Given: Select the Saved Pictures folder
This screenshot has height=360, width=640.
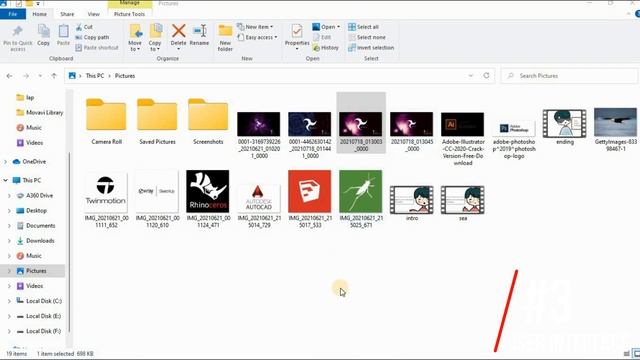Looking at the screenshot, I should point(157,121).
